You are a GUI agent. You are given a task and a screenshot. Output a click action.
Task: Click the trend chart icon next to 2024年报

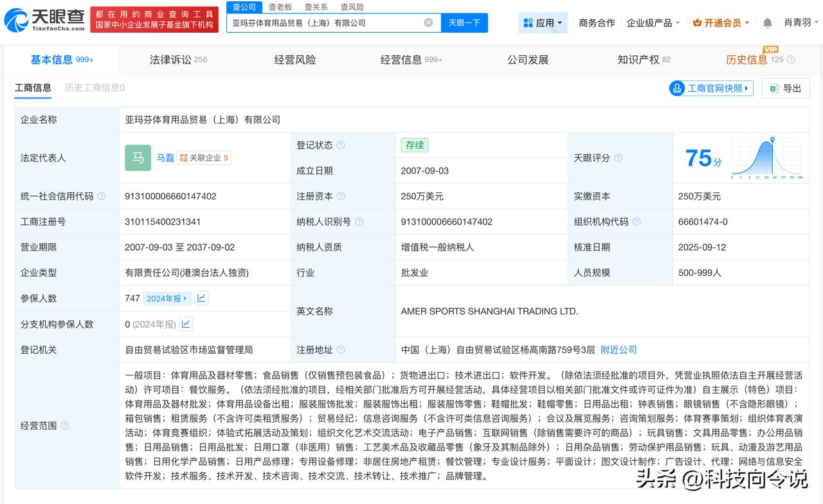pos(201,298)
